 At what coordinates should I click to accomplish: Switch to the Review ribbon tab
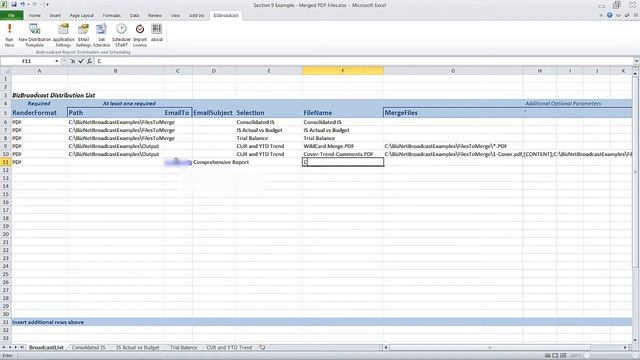click(x=155, y=16)
